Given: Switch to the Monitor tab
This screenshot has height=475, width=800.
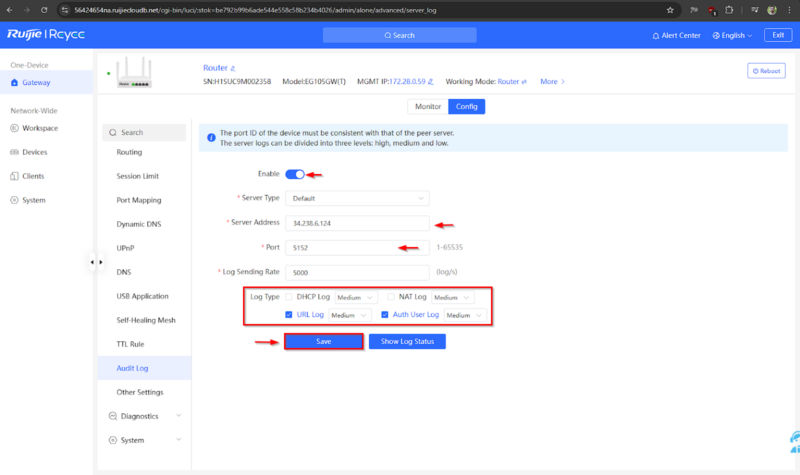Looking at the screenshot, I should click(x=427, y=106).
